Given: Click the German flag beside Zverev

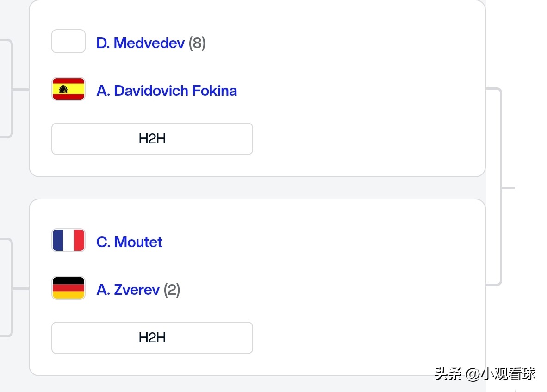Looking at the screenshot, I should (68, 288).
